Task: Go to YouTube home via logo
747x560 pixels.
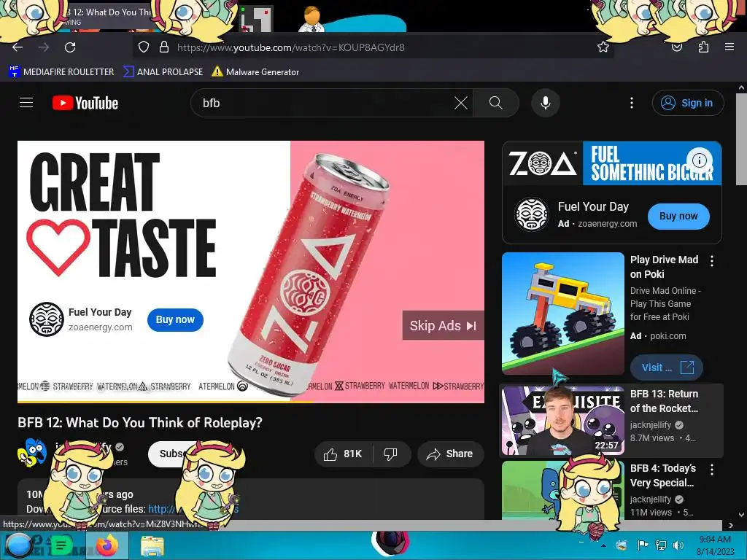Action: coord(85,103)
